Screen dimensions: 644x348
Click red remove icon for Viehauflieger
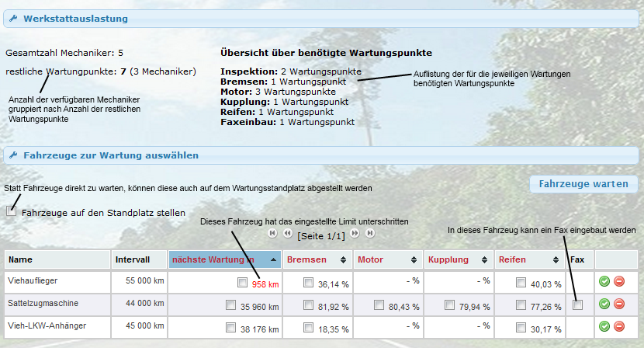click(618, 281)
